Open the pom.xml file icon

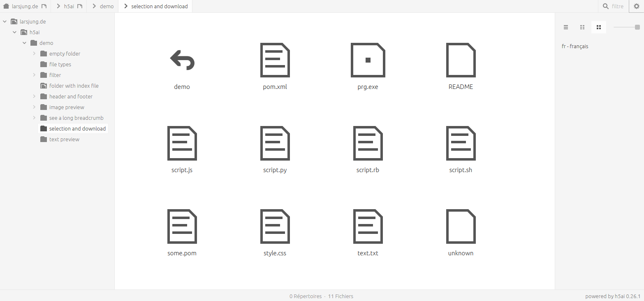tap(275, 60)
